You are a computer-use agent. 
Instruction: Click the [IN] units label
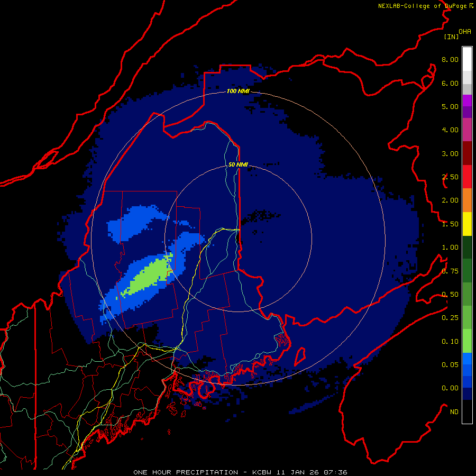coord(451,36)
